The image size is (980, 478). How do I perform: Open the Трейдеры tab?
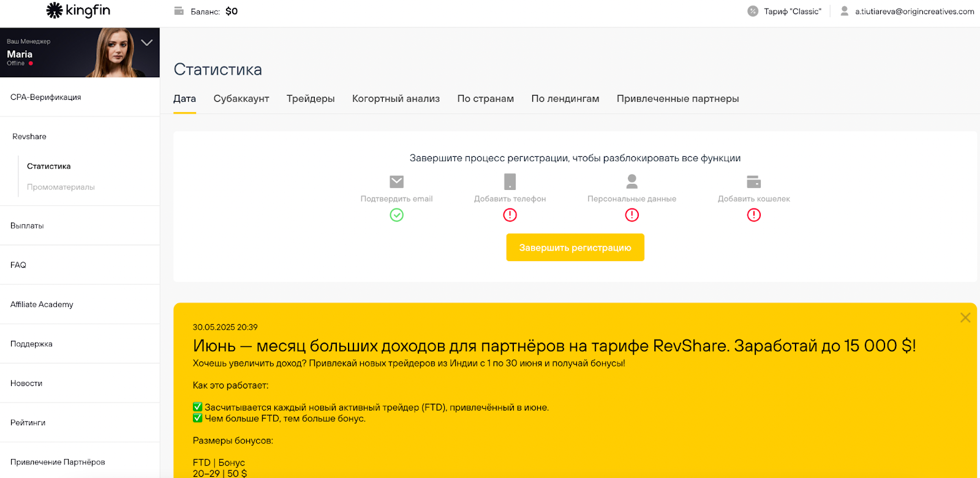click(x=311, y=99)
